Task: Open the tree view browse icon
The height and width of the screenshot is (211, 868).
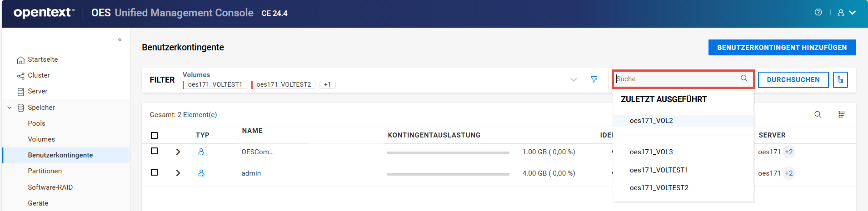Action: [840, 80]
